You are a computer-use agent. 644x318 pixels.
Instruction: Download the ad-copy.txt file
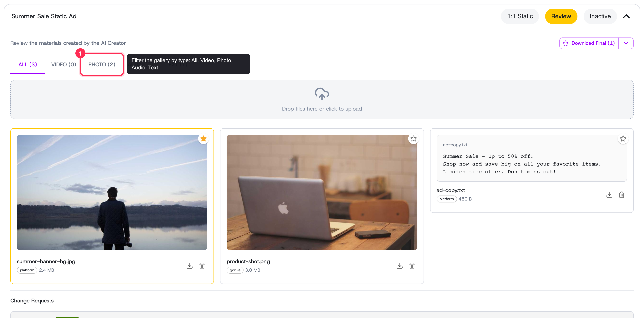point(609,195)
